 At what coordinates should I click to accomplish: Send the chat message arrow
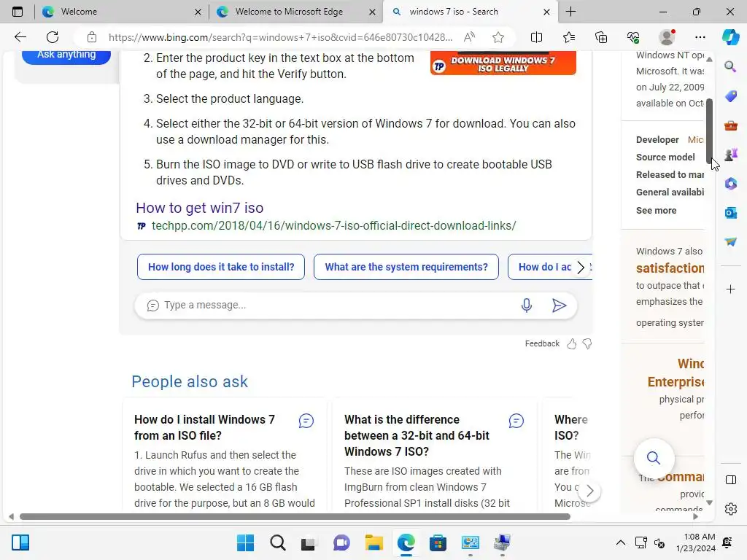[559, 306]
